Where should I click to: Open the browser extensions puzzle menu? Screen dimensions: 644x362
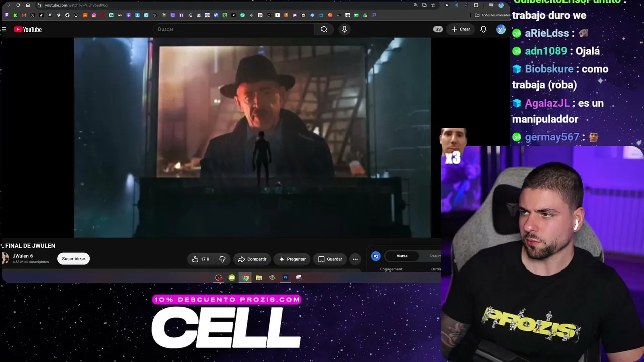coord(476,5)
